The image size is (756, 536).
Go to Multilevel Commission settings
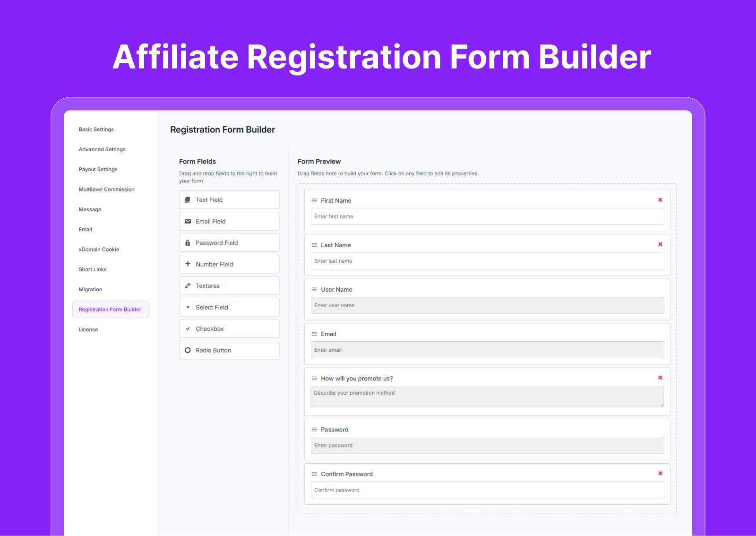(106, 190)
